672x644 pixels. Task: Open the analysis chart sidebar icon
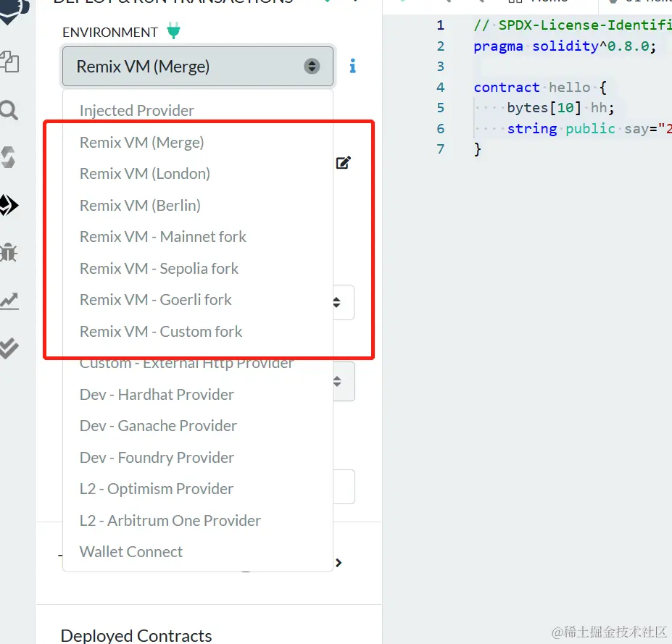point(9,301)
